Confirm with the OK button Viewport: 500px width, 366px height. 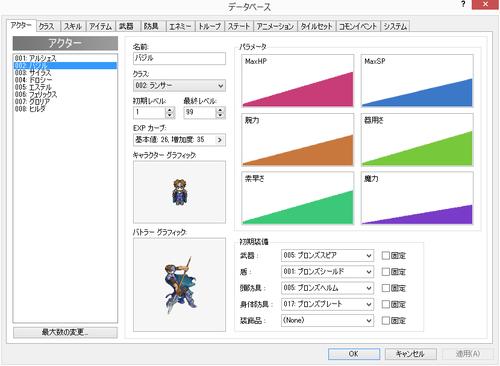point(354,354)
